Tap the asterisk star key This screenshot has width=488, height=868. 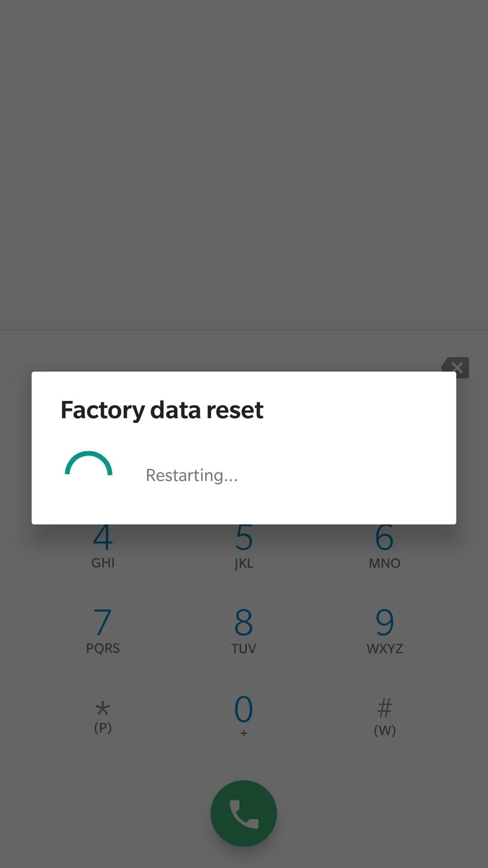click(x=103, y=708)
